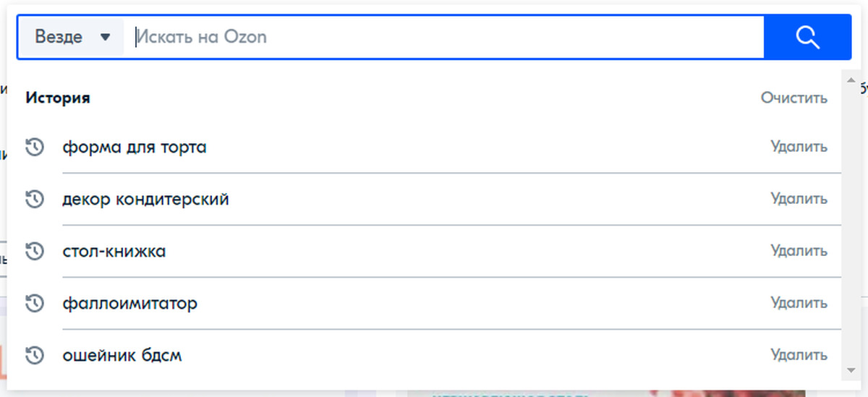Delete 'форма для торта' from history
This screenshot has width=868, height=397.
click(799, 147)
